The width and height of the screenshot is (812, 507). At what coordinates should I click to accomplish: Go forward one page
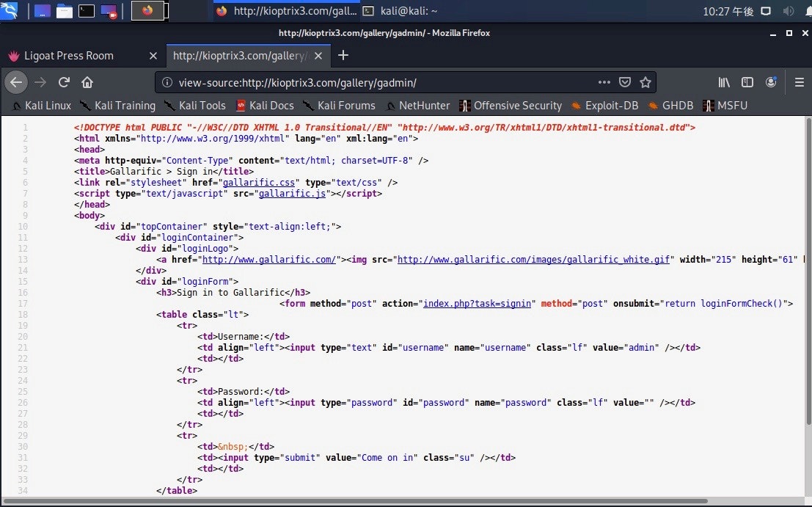point(40,82)
